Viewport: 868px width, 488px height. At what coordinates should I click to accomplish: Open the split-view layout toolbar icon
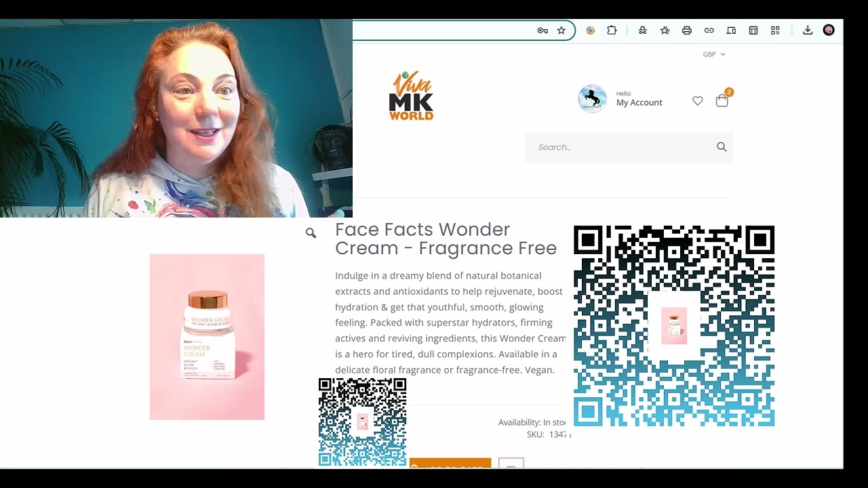pos(753,30)
